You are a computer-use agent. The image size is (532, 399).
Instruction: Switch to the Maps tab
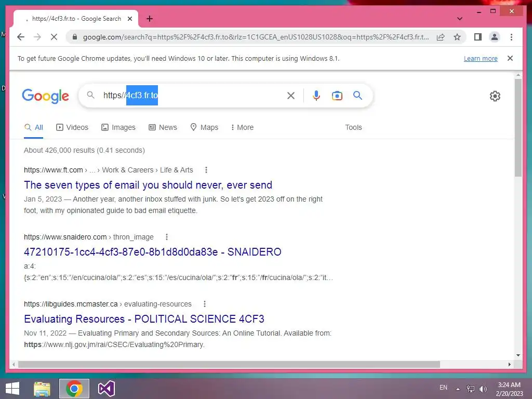click(x=204, y=128)
